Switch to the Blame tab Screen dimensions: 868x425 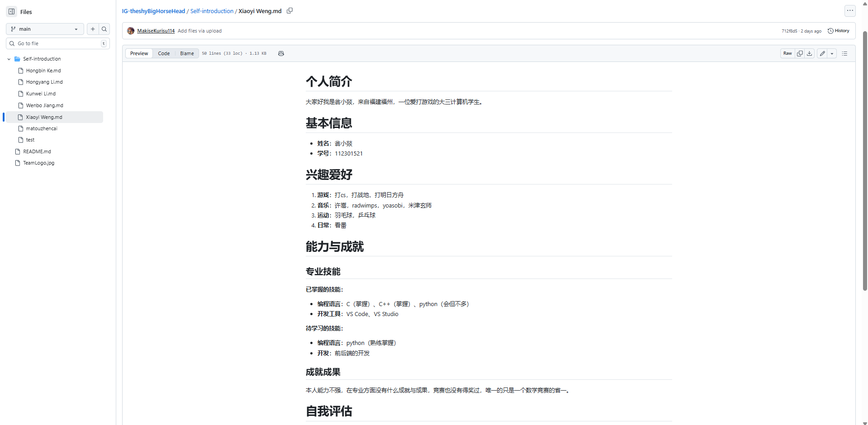[x=187, y=53]
